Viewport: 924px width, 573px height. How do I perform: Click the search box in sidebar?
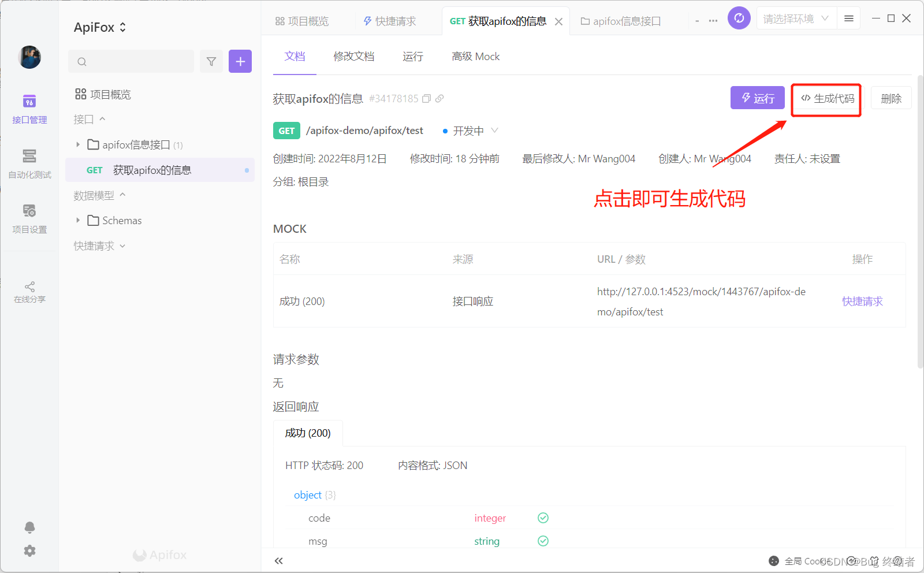tap(131, 61)
